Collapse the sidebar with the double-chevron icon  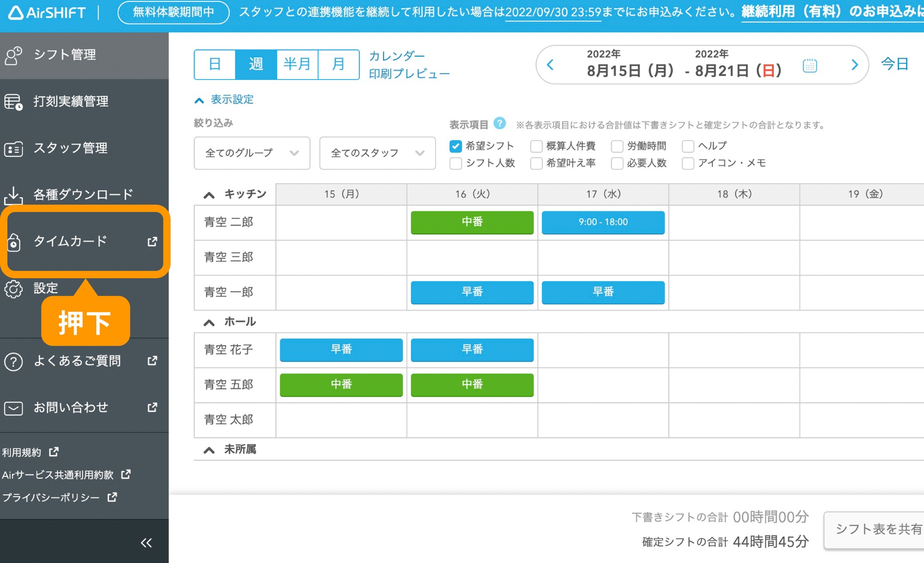(x=146, y=543)
